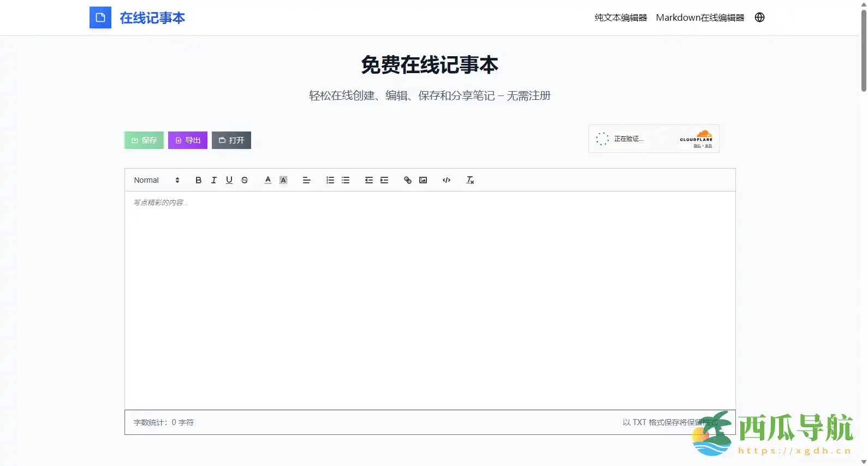Open the 纯文本编辑器 page
868x466 pixels.
tap(620, 17)
